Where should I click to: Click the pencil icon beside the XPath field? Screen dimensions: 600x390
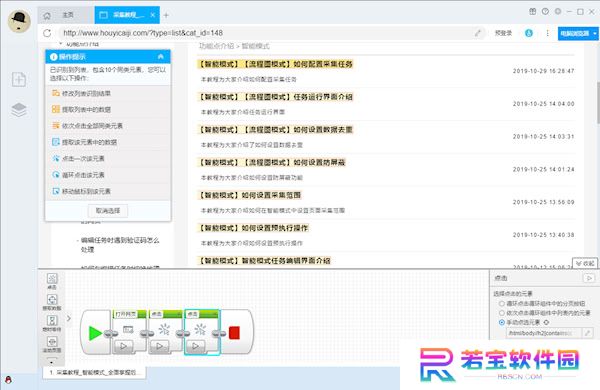587,333
